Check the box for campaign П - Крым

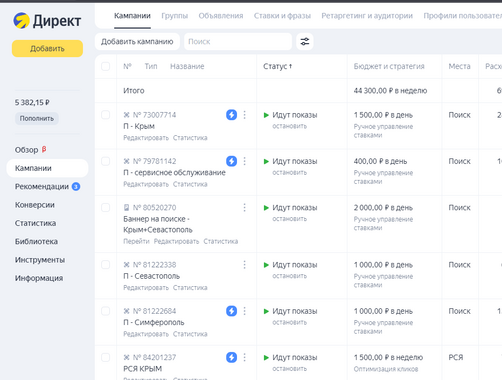(106, 115)
